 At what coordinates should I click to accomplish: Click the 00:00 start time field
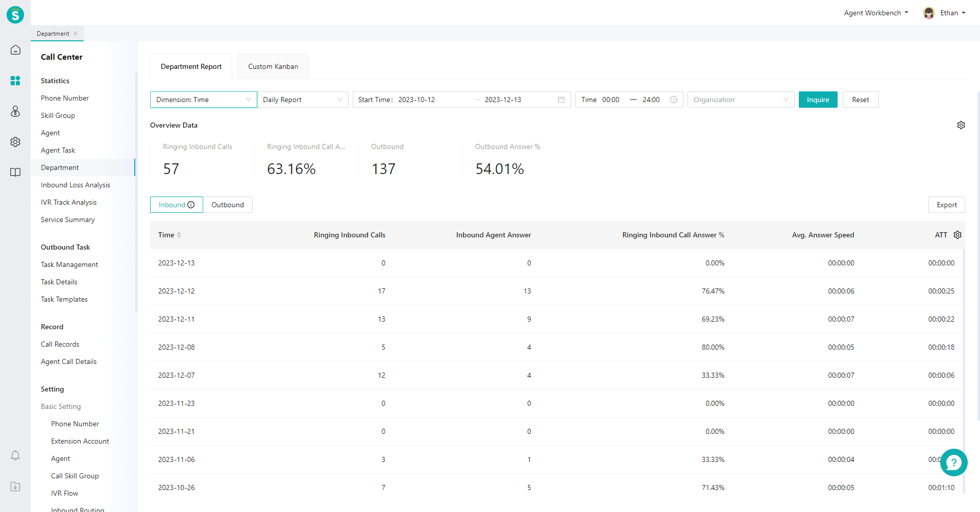tap(611, 100)
